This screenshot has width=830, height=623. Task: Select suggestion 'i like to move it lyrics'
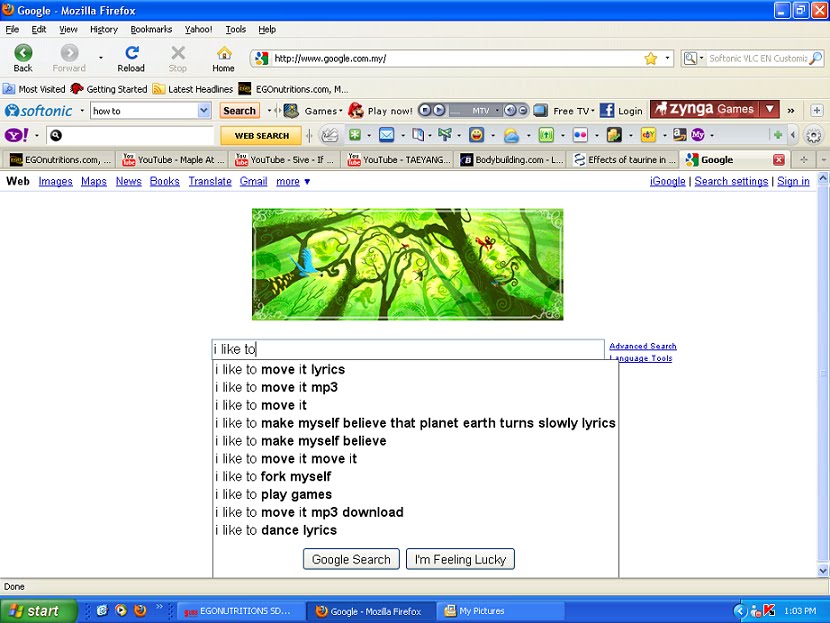click(416, 369)
